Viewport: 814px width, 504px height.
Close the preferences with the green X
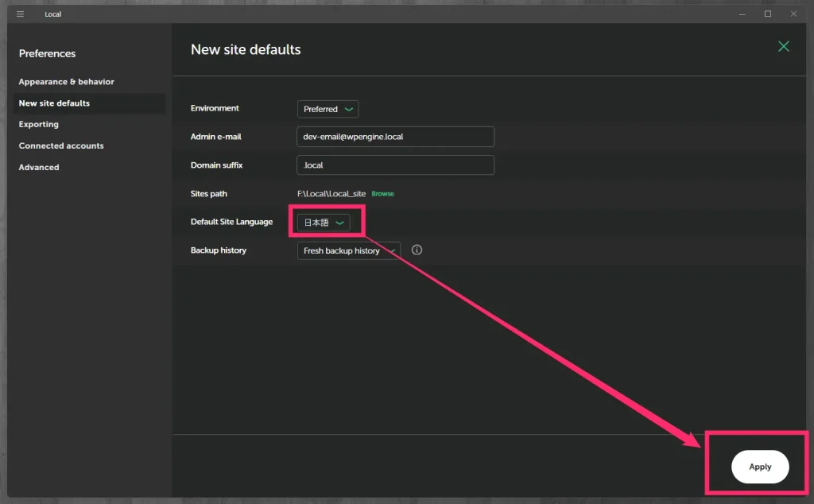tap(783, 46)
